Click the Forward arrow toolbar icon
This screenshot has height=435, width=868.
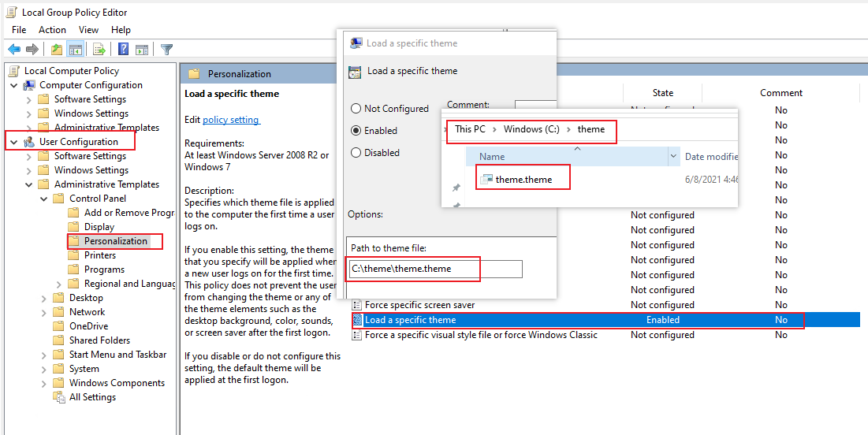click(32, 50)
